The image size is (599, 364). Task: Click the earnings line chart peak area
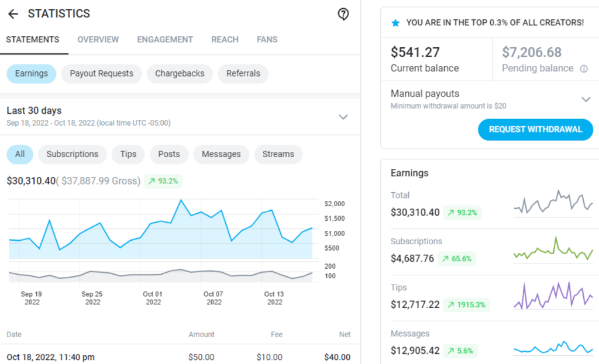point(181,202)
